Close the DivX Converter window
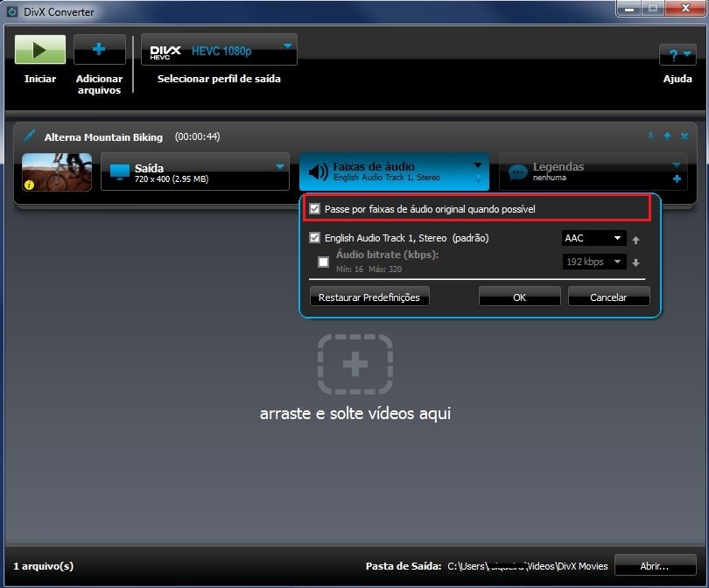The height and width of the screenshot is (588, 709). coord(685,8)
